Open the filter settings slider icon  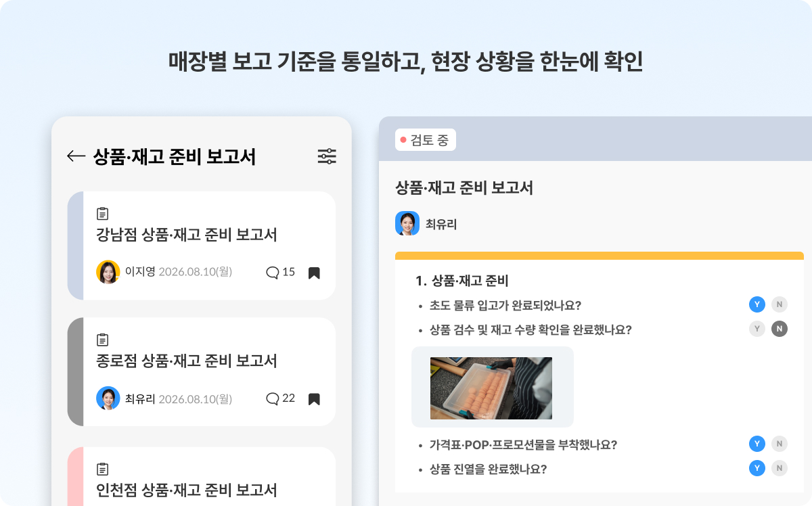(327, 156)
